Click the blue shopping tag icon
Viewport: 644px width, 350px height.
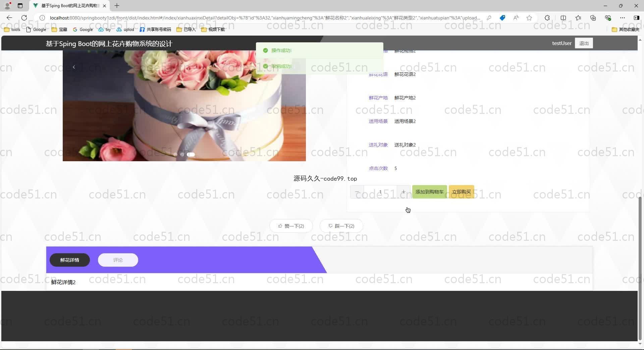[502, 18]
